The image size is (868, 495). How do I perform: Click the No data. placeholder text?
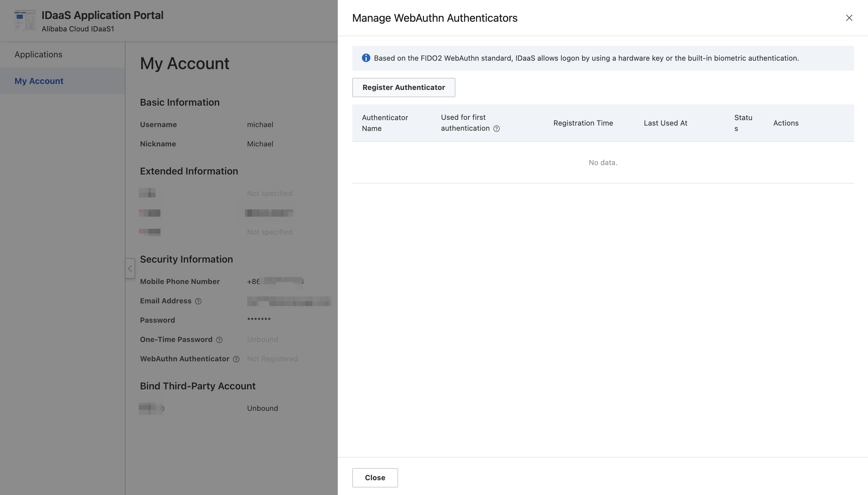tap(603, 162)
